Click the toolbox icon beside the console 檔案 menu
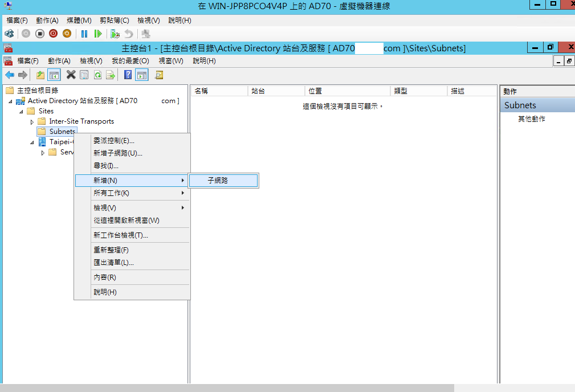Screen dimensions: 575x392 8,61
